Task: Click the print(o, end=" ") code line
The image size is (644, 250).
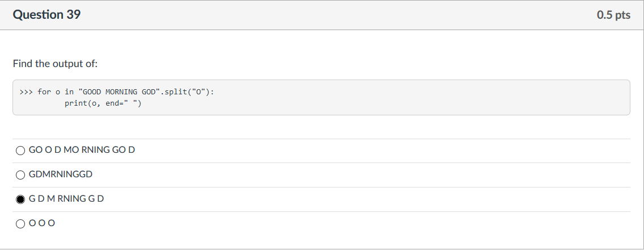Action: coord(103,103)
